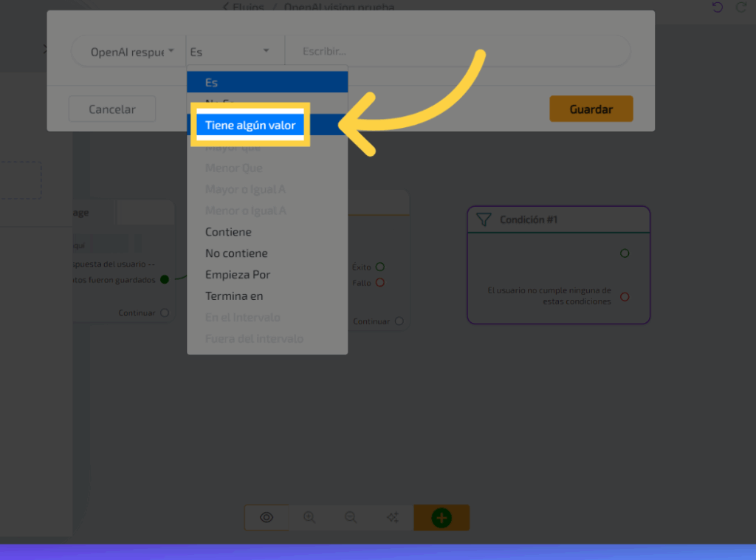Click the red connector for unmet conditions
The width and height of the screenshot is (756, 560).
point(625,296)
